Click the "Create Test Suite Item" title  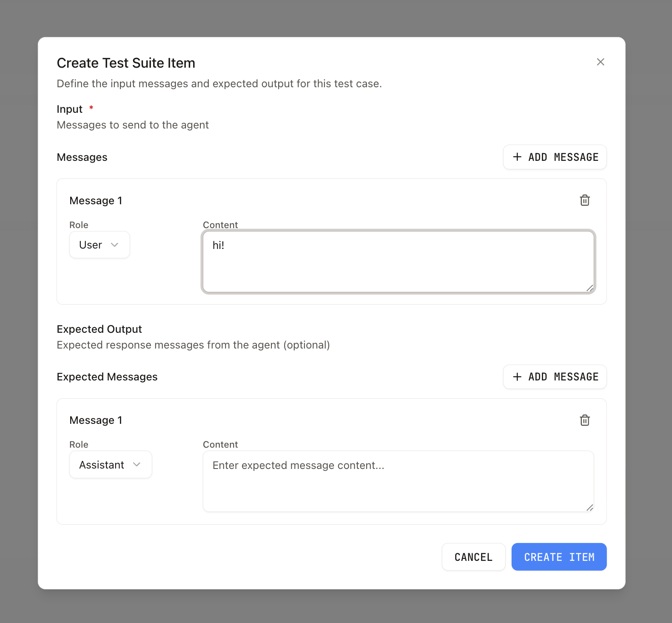click(126, 63)
